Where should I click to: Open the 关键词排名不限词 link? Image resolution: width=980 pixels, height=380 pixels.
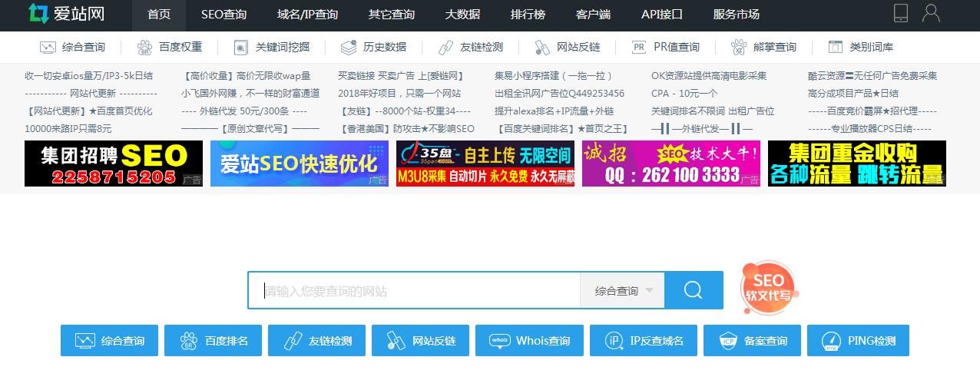click(x=713, y=111)
